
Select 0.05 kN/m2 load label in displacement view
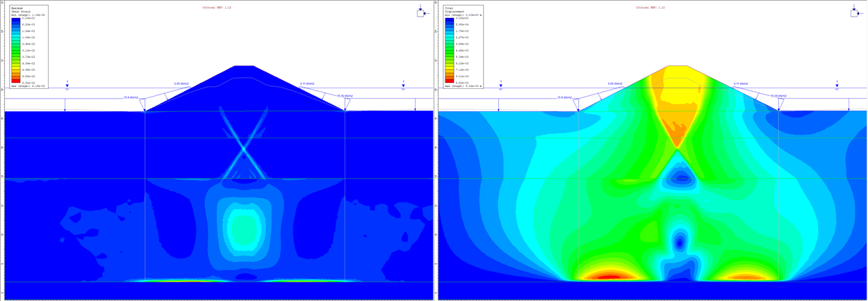(615, 83)
